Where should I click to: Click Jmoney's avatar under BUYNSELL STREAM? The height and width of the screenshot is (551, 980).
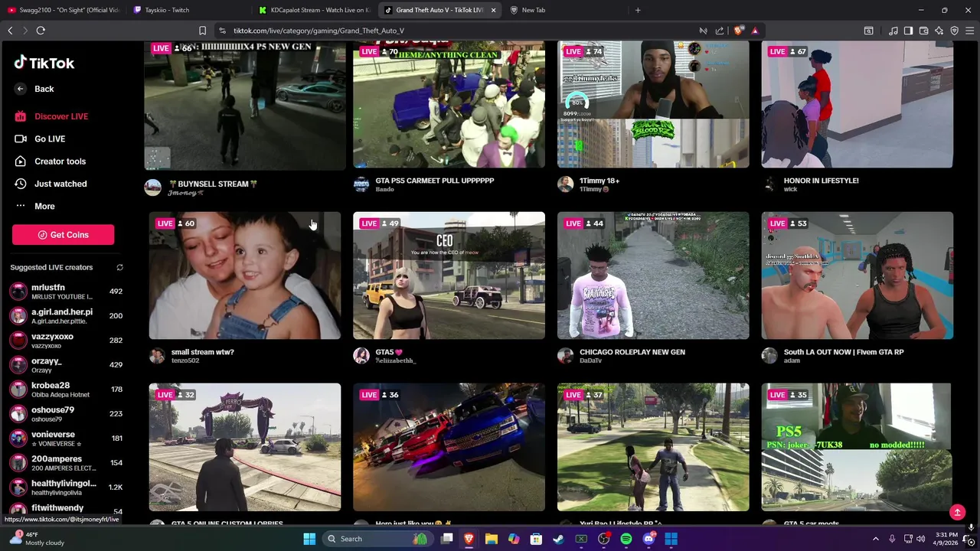[153, 187]
